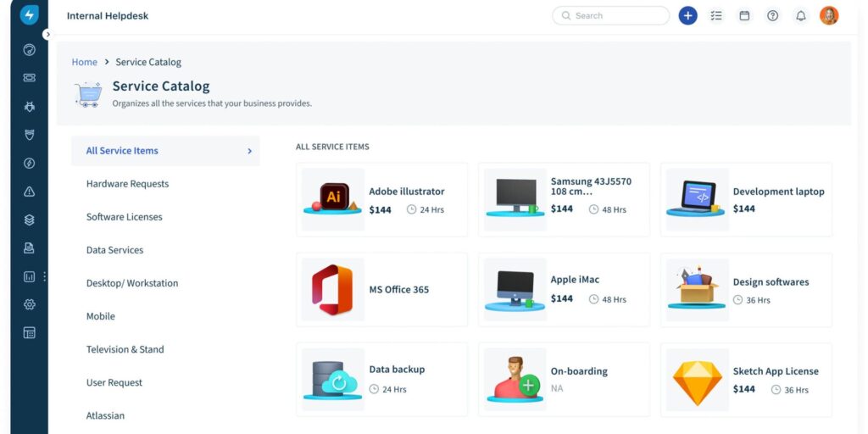Click the blue plus create button
This screenshot has height=434, width=868.
point(687,15)
